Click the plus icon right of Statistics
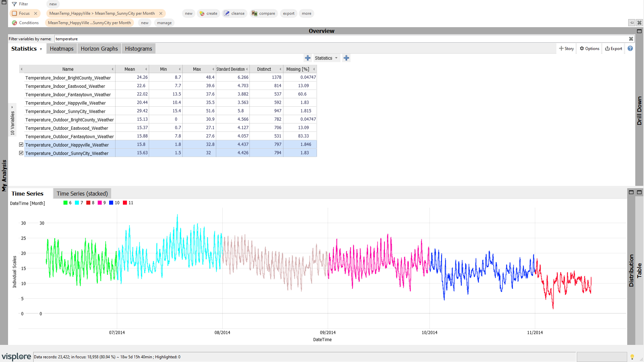This screenshot has height=362, width=644. 346,58
